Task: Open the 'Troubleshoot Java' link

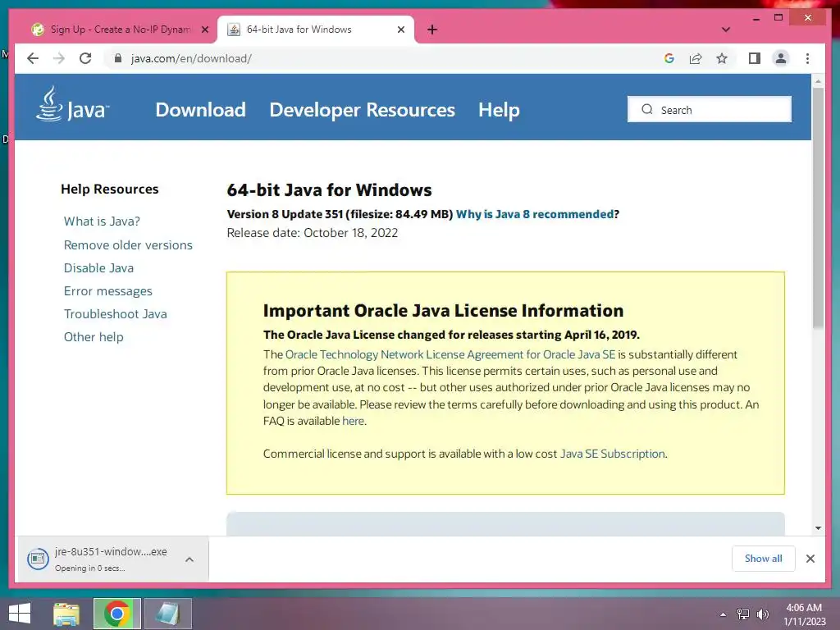Action: click(115, 314)
